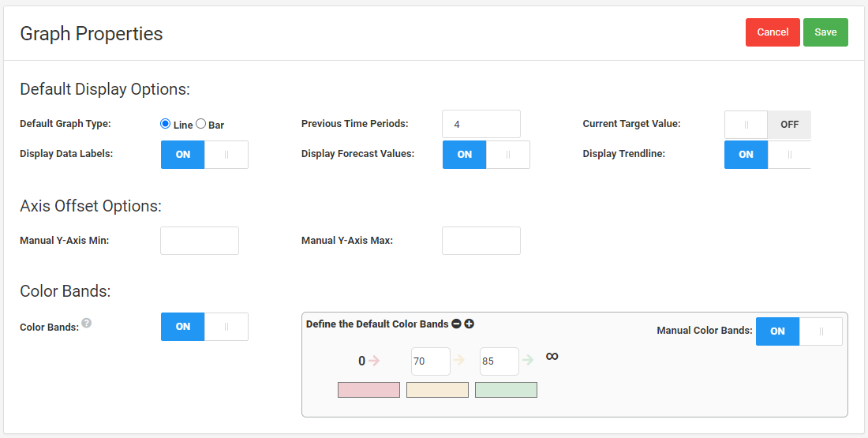Screen dimensions: 868x438
Task: Click the color band threshold 85 field
Action: coord(499,361)
